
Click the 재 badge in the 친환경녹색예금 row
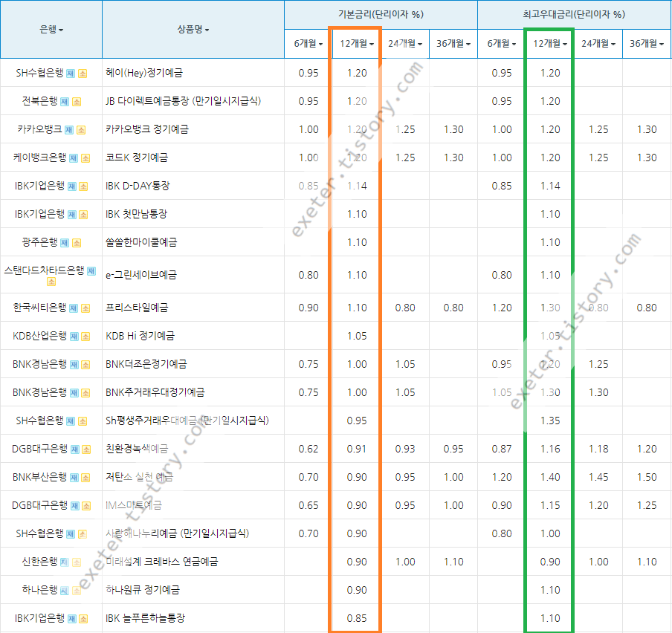[x=75, y=449]
